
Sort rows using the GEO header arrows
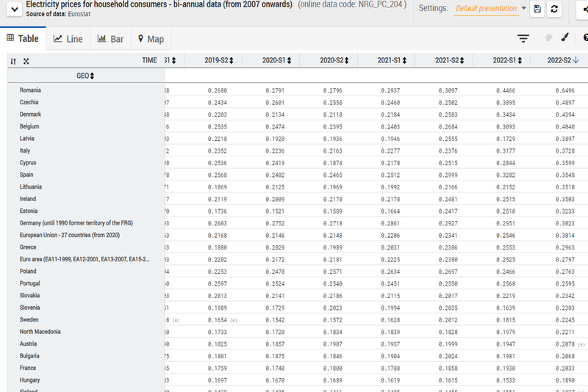pos(93,76)
